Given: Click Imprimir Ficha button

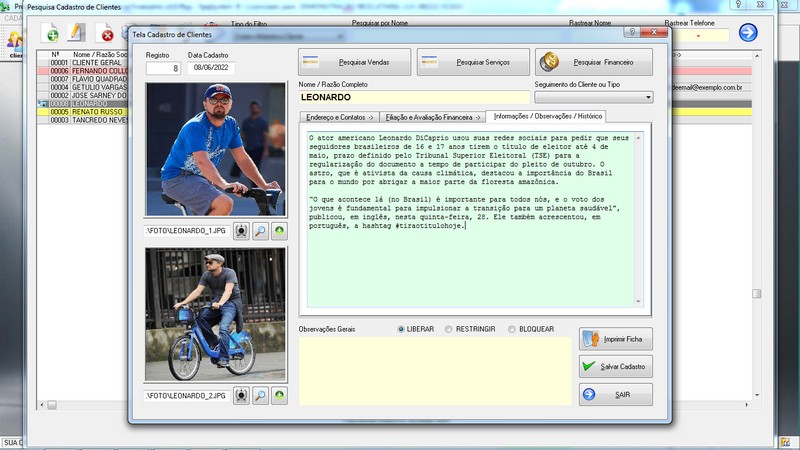Looking at the screenshot, I should click(616, 339).
